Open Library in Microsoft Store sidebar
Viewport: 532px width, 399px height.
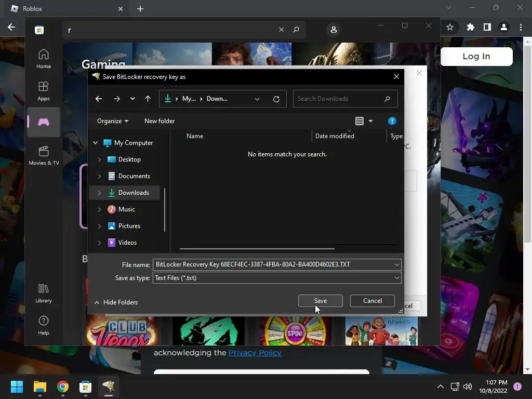[44, 293]
